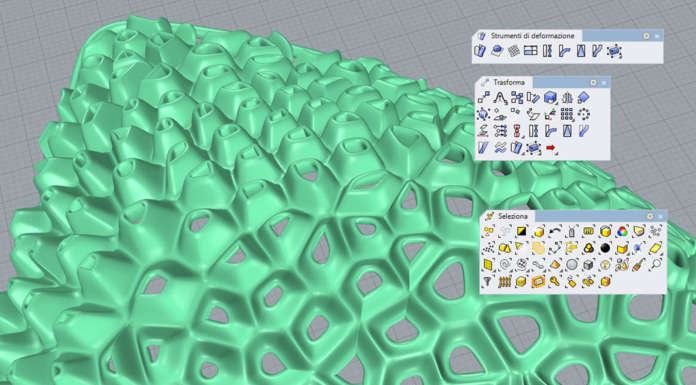
Task: Select the Smooth wavy-lines icon in Trasforma
Action: pos(501,148)
